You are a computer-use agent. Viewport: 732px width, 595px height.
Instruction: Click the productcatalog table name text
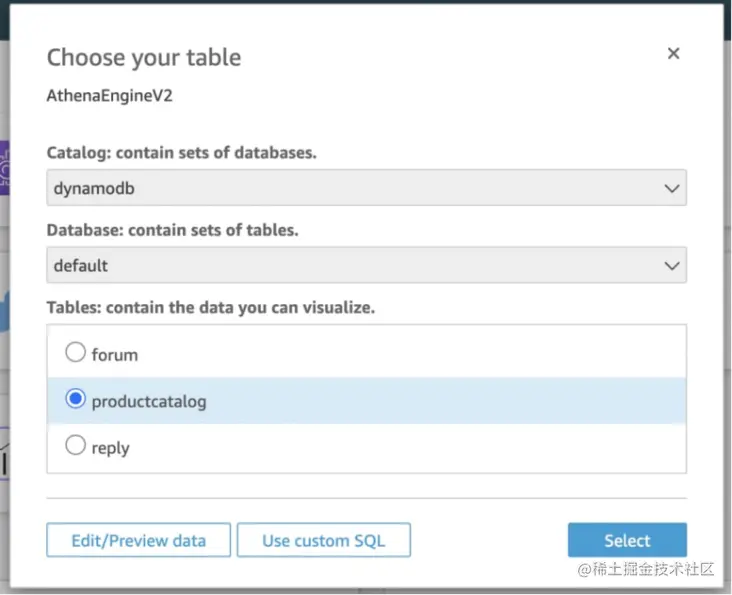click(149, 401)
